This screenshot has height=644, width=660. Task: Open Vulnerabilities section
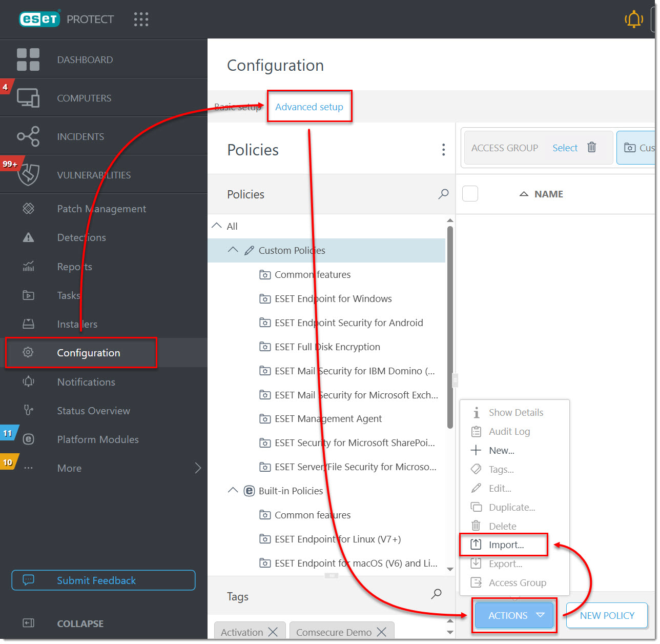click(x=104, y=175)
